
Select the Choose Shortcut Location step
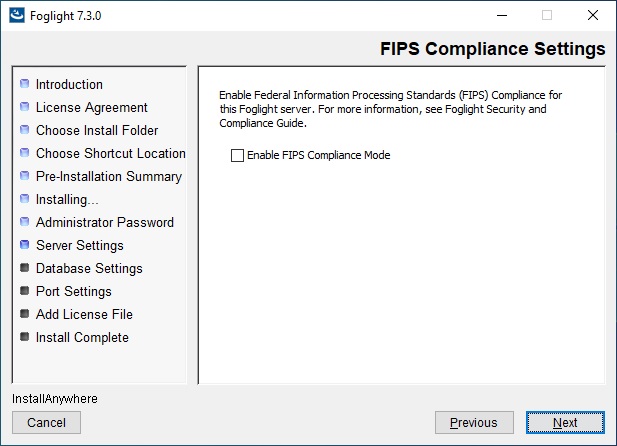(x=111, y=153)
